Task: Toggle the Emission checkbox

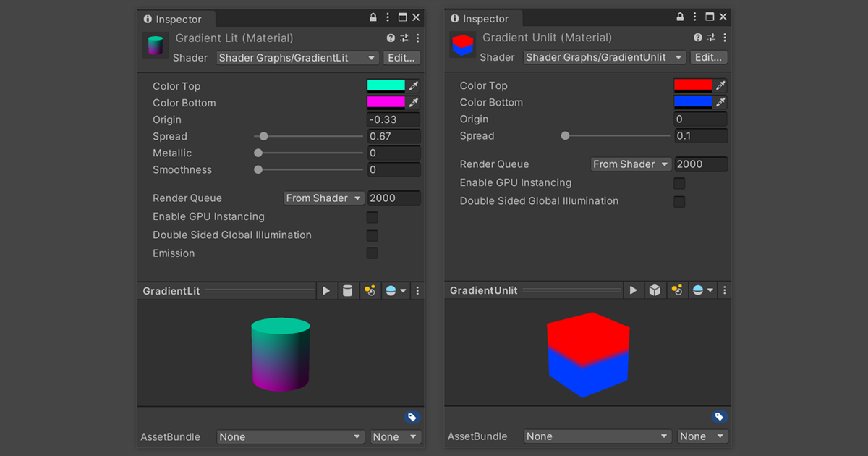Action: 372,253
